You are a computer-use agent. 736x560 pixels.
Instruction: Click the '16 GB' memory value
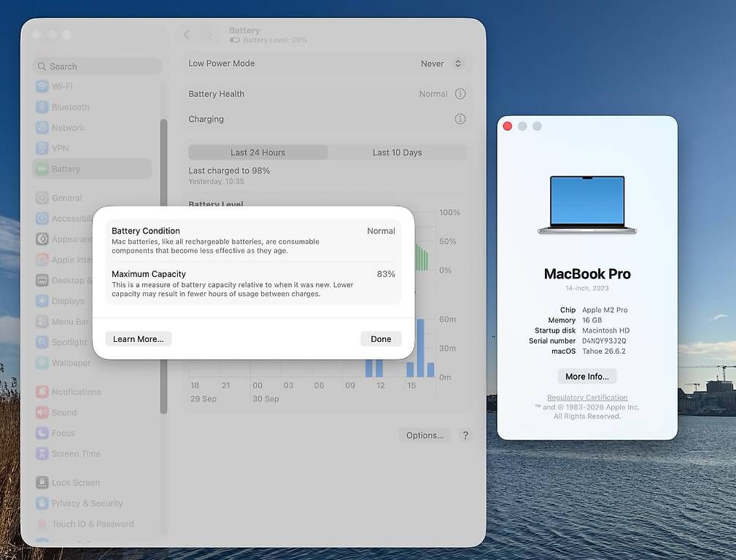(592, 320)
